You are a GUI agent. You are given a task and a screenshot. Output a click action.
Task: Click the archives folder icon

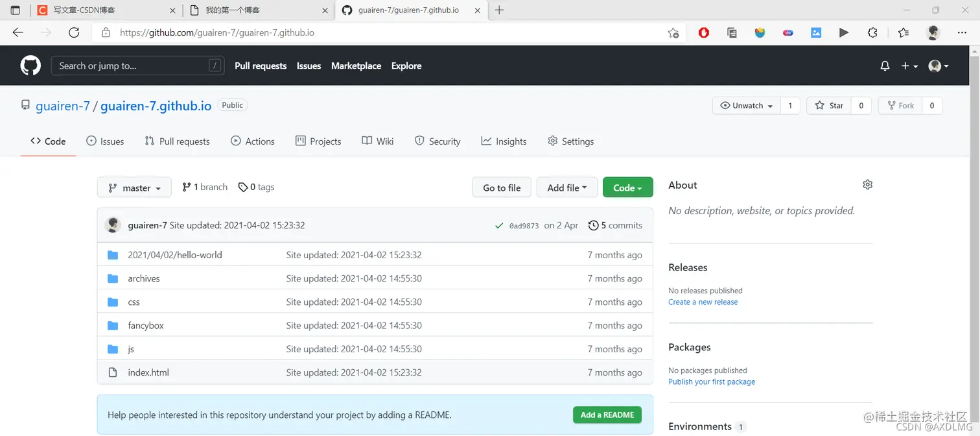coord(113,278)
